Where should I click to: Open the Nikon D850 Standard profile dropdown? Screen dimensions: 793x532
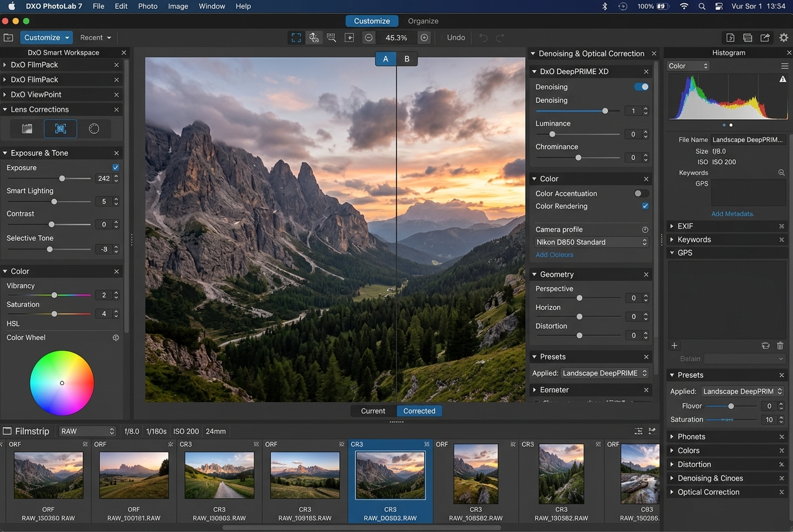592,242
